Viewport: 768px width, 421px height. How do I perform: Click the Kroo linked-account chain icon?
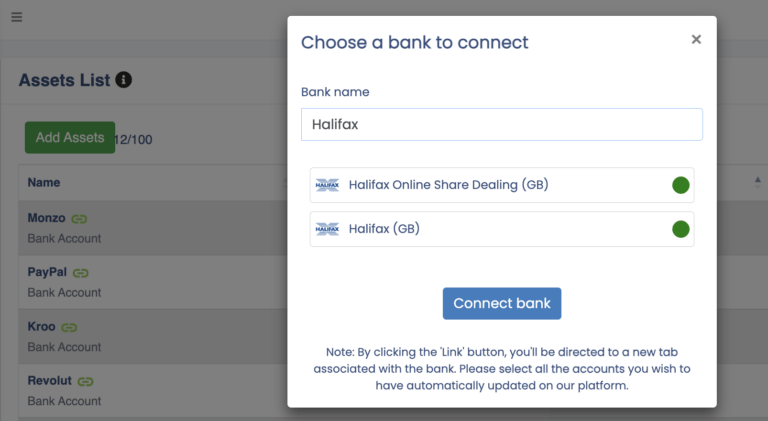tap(69, 327)
